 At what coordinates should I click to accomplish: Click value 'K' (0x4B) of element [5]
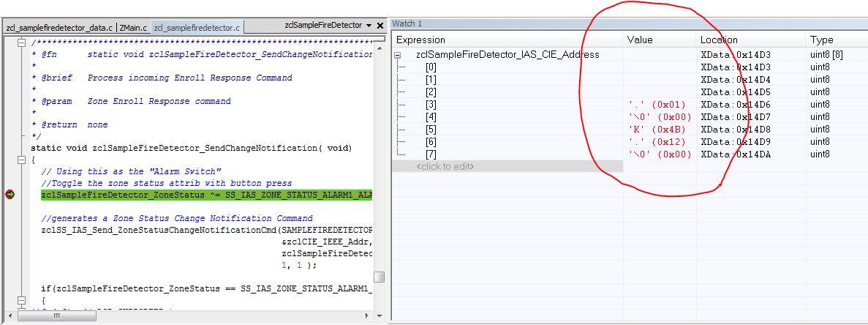[657, 130]
